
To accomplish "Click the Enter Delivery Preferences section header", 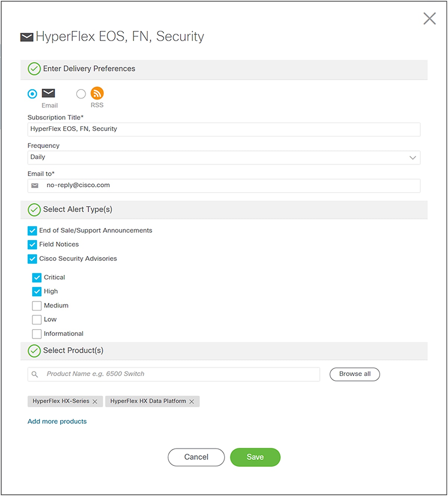I will click(224, 69).
